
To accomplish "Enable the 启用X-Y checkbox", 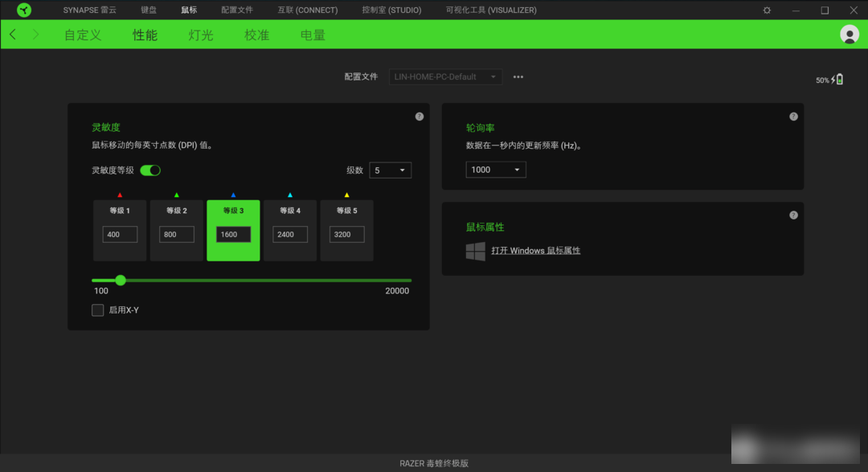I will coord(97,310).
